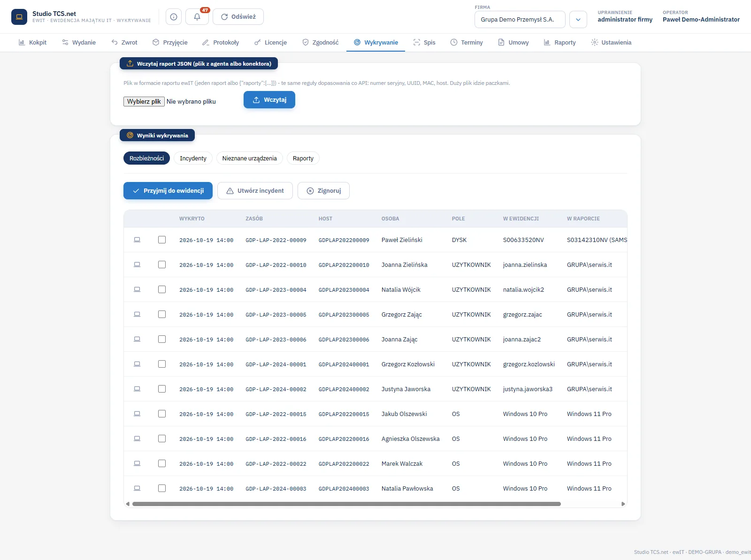Click the laptop icon in the GDP-LAP-2022-00009 row
This screenshot has width=751, height=560.
pyautogui.click(x=137, y=240)
